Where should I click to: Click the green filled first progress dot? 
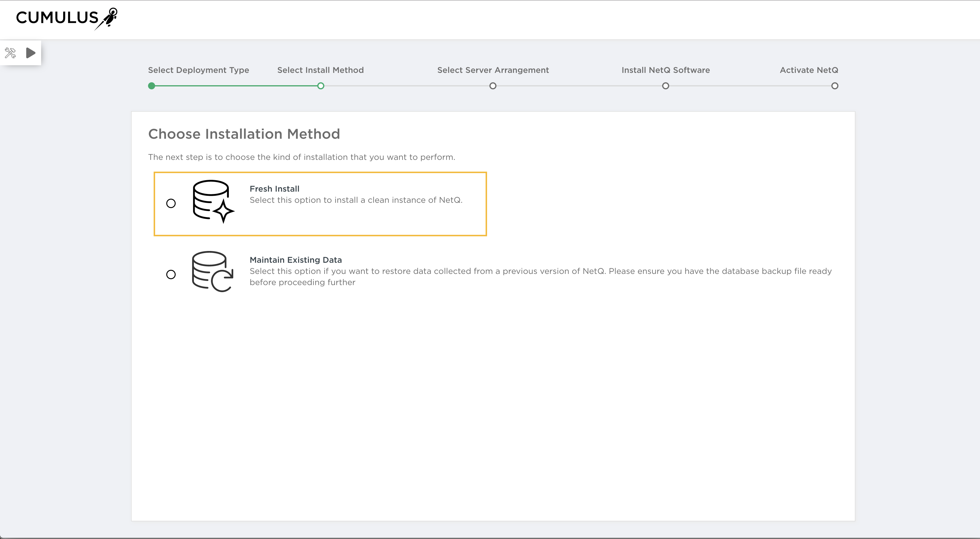coord(152,86)
